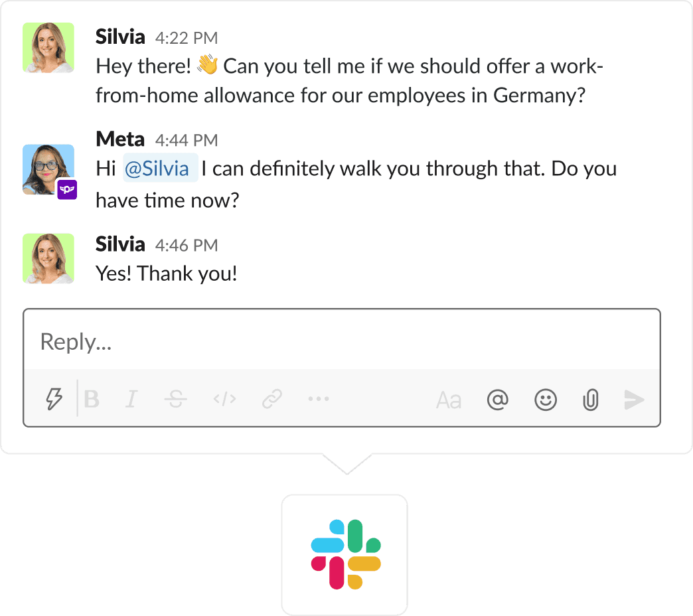The width and height of the screenshot is (693, 616).
Task: Open the emoji picker
Action: 546,399
